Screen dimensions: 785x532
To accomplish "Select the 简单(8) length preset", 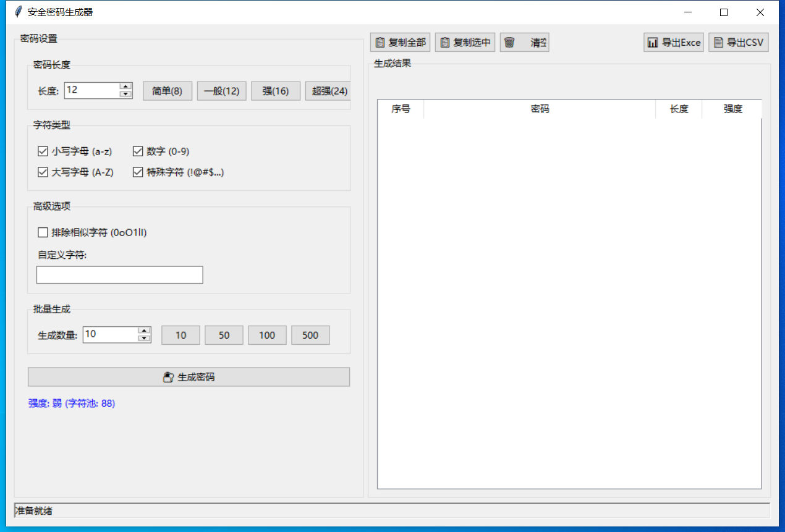I will (168, 91).
